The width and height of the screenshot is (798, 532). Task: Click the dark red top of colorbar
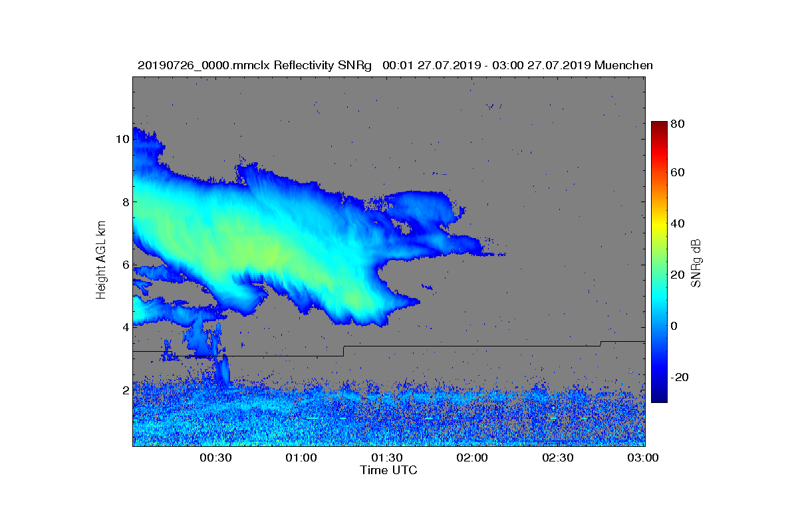[x=658, y=125]
